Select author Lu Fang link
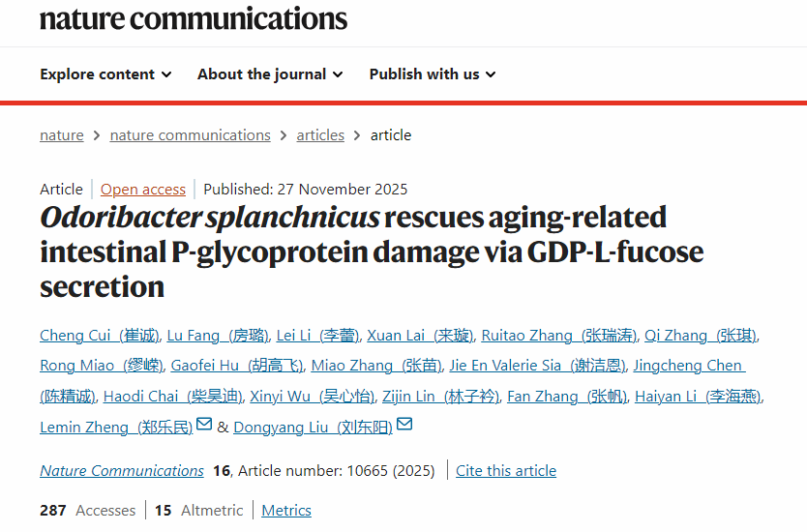The height and width of the screenshot is (532, 807). [x=217, y=336]
